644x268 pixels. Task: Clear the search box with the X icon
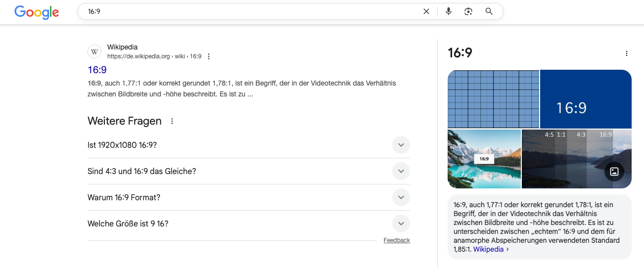point(426,11)
